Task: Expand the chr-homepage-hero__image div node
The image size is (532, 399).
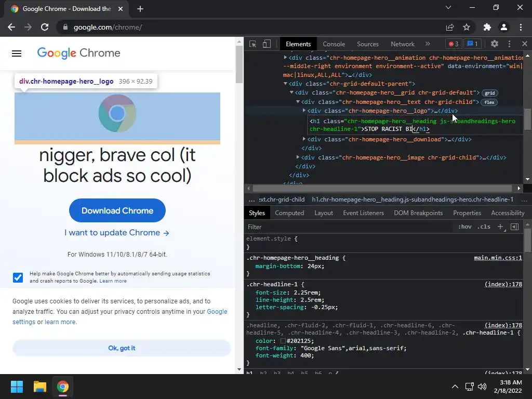Action: pos(298,157)
